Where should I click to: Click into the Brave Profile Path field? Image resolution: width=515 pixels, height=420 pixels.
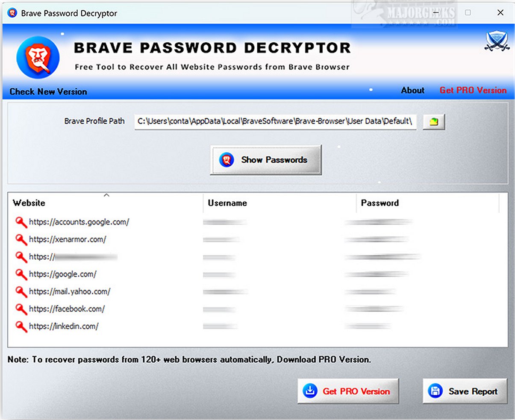tap(276, 121)
